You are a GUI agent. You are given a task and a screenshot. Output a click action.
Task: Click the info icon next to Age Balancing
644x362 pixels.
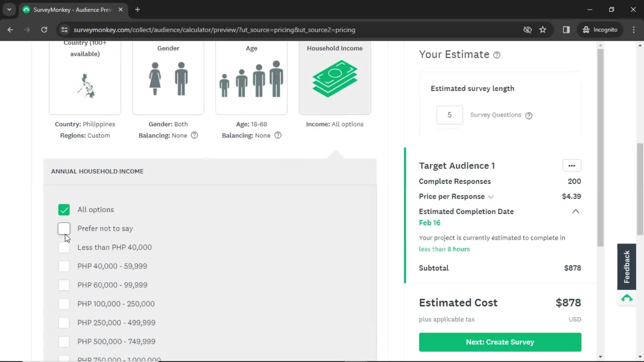click(277, 135)
